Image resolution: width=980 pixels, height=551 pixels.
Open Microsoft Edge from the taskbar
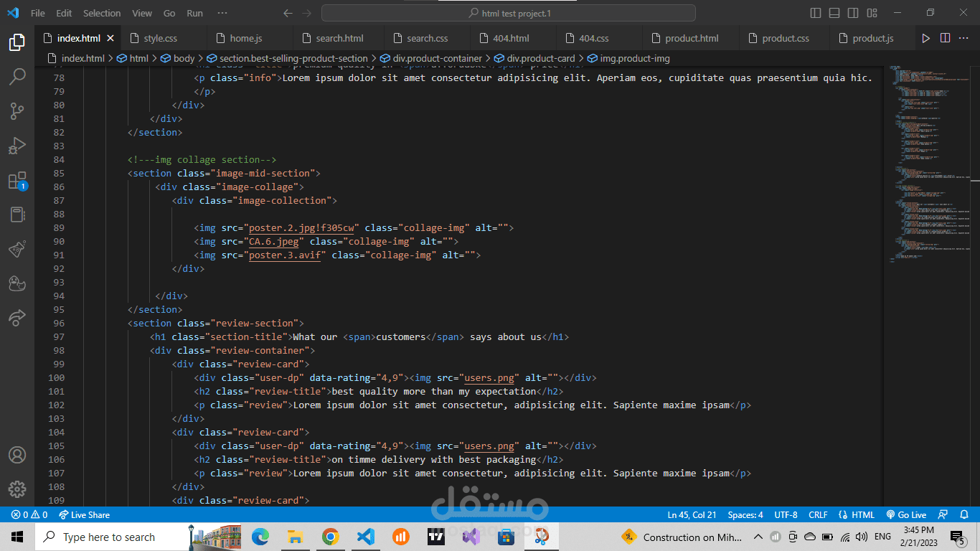click(260, 536)
